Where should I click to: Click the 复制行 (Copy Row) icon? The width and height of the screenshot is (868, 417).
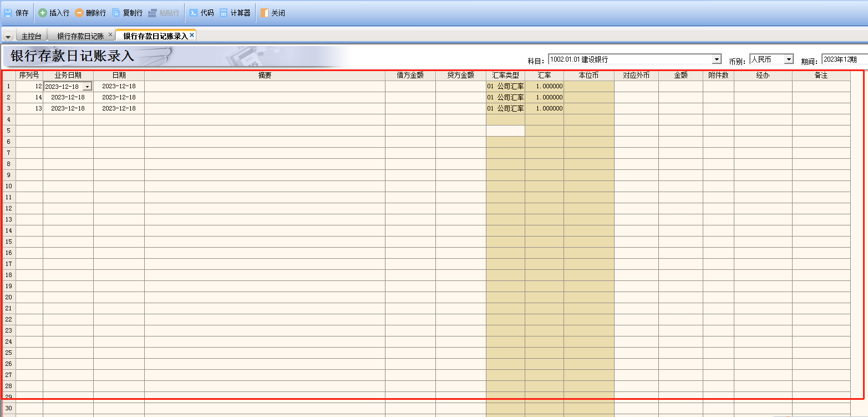click(116, 13)
